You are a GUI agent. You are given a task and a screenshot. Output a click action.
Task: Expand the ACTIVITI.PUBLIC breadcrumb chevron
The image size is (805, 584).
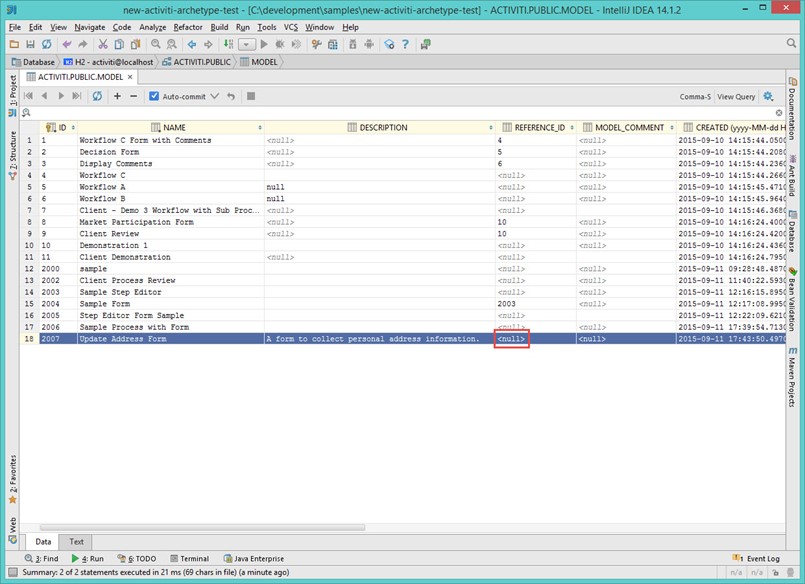[237, 61]
